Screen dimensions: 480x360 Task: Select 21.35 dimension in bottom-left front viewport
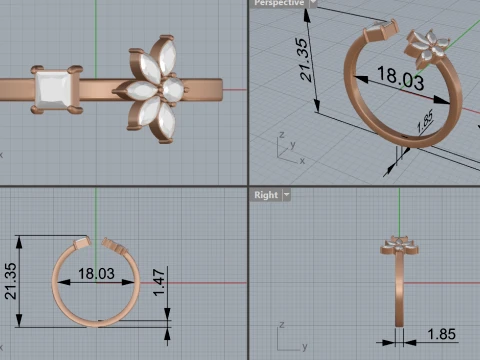[10, 281]
